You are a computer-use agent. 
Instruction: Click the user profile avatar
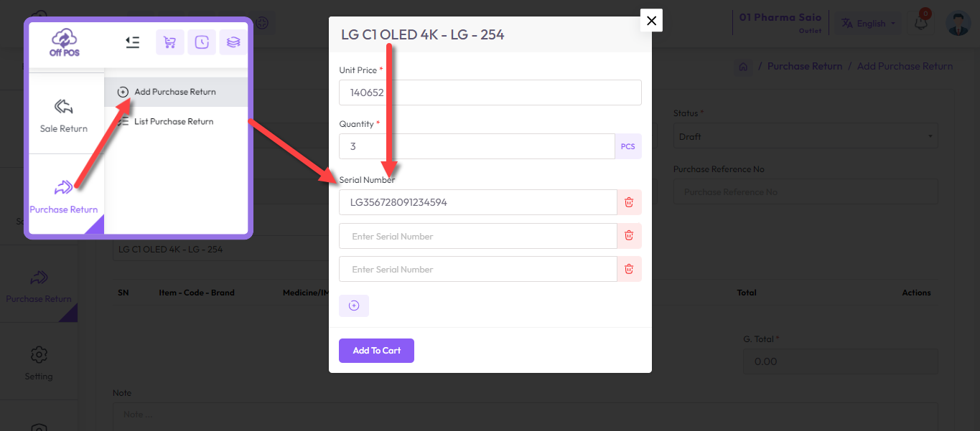point(958,23)
